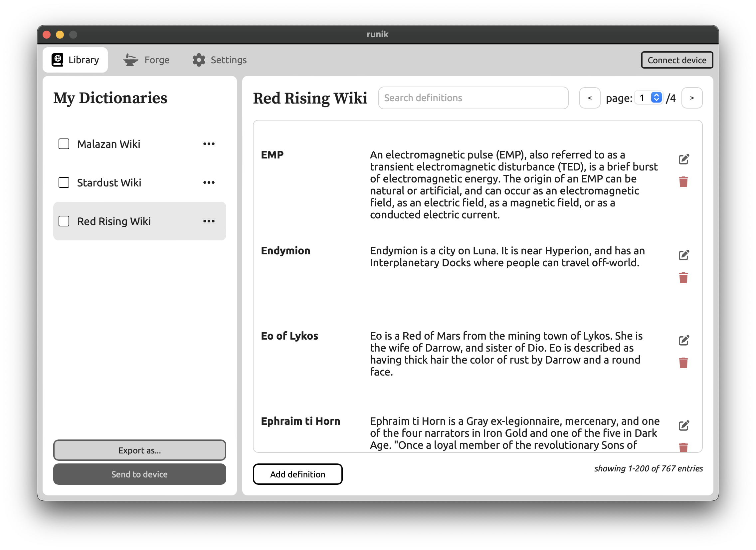Tick the Stardust Wiki checkbox
The image size is (756, 550).
click(x=64, y=183)
